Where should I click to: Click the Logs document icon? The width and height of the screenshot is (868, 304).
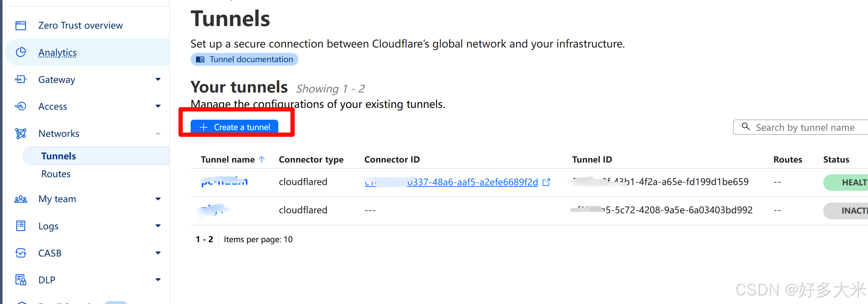21,226
